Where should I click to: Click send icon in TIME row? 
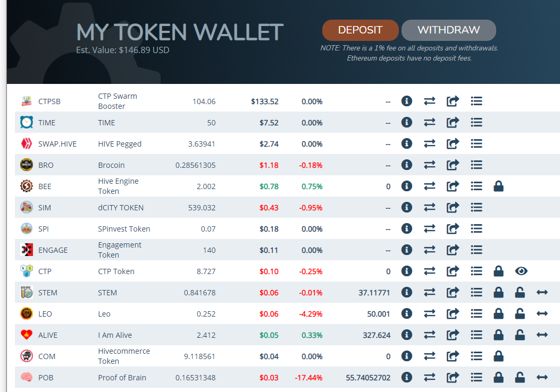[453, 122]
